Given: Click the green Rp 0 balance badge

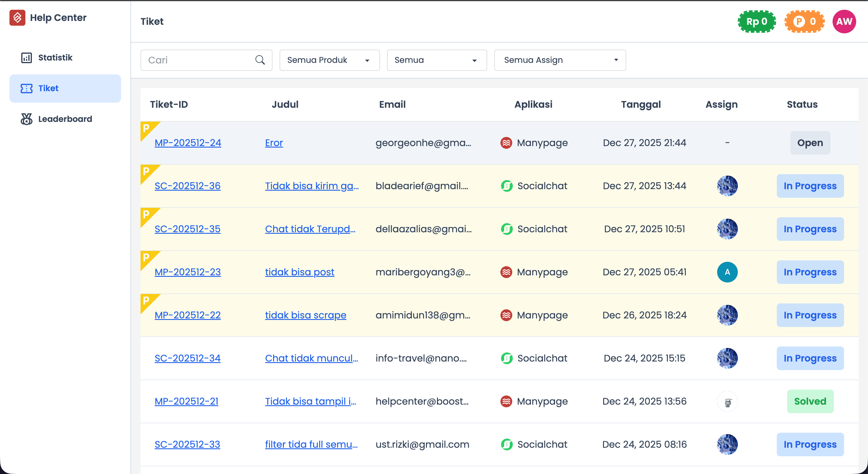Looking at the screenshot, I should (x=757, y=22).
